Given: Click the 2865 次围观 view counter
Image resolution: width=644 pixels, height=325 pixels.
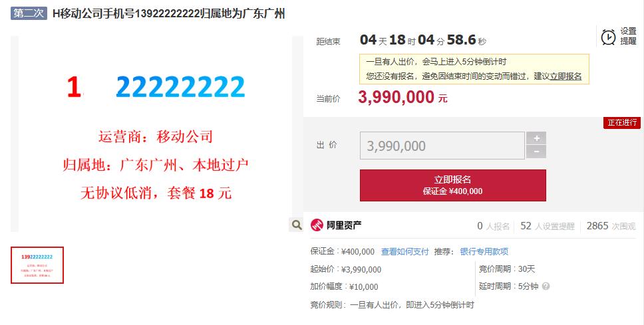Looking at the screenshot, I should point(611,226).
